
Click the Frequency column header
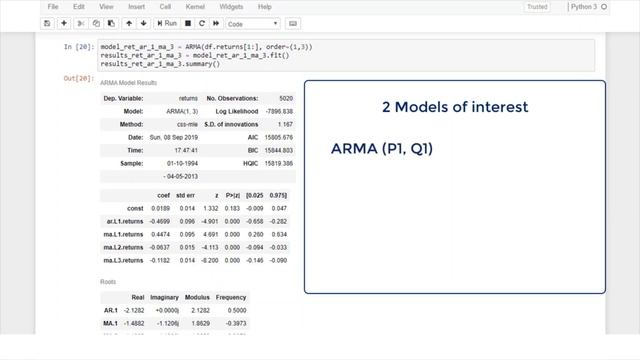pyautogui.click(x=231, y=298)
